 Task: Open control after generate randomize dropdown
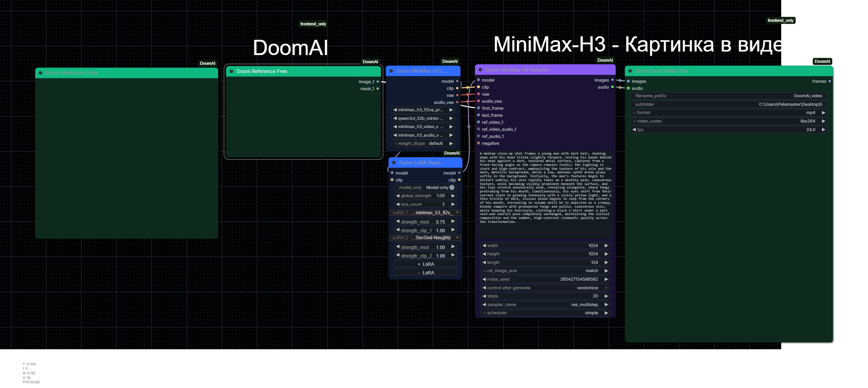(x=545, y=288)
